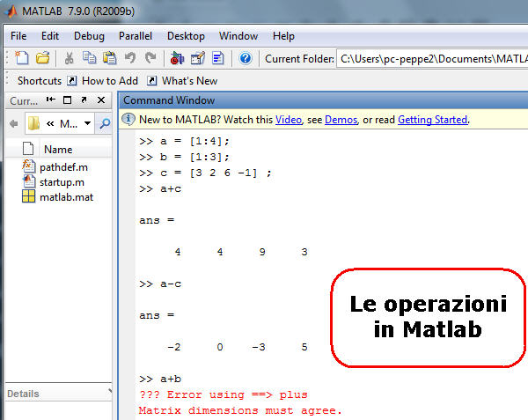Open the Parallel menu
The width and height of the screenshot is (528, 420).
pos(136,36)
